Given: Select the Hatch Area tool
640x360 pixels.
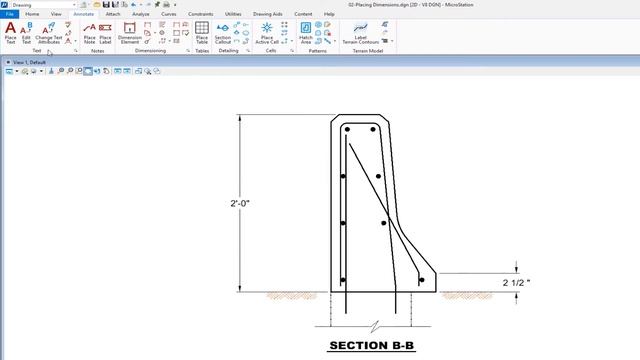Looking at the screenshot, I should [x=306, y=33].
